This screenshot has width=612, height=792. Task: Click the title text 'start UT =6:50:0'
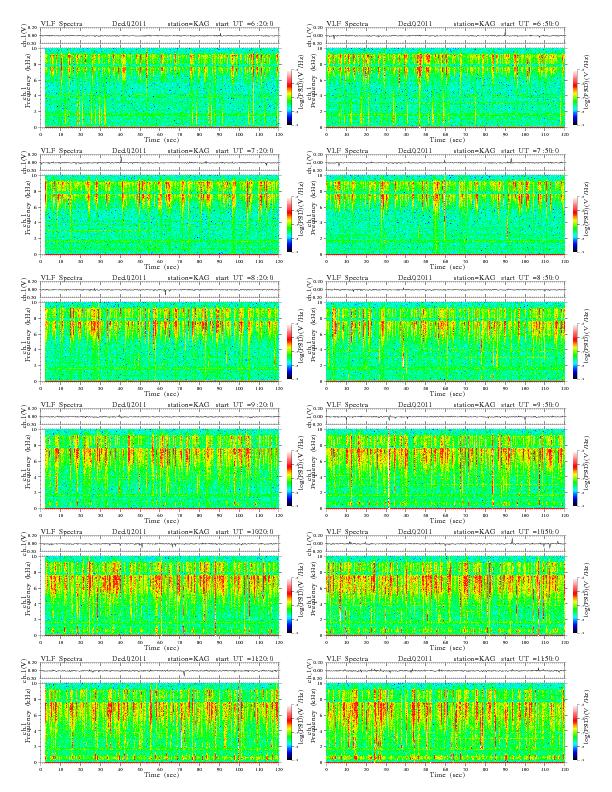point(530,24)
